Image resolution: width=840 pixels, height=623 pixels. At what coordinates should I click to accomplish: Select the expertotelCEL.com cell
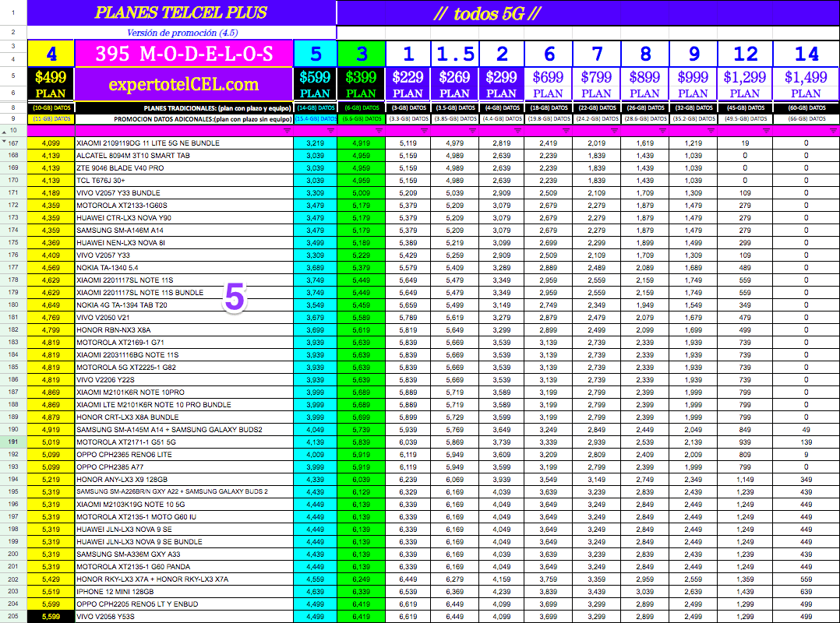184,84
